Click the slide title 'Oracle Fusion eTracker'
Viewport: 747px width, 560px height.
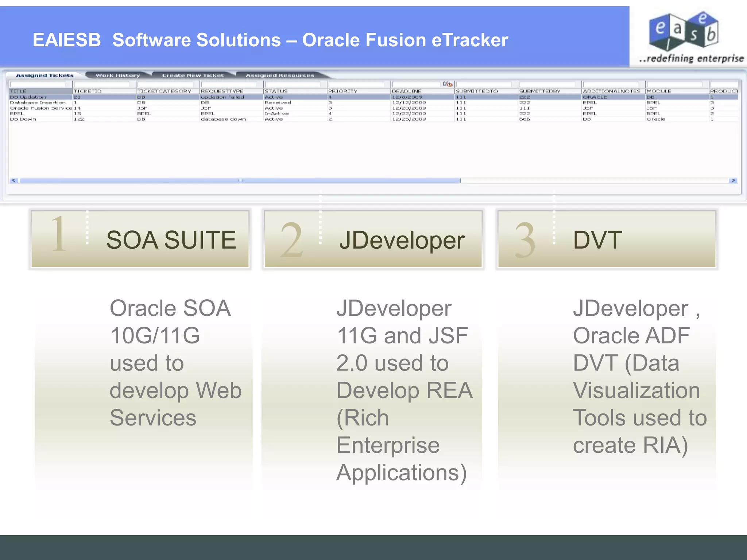click(x=405, y=40)
